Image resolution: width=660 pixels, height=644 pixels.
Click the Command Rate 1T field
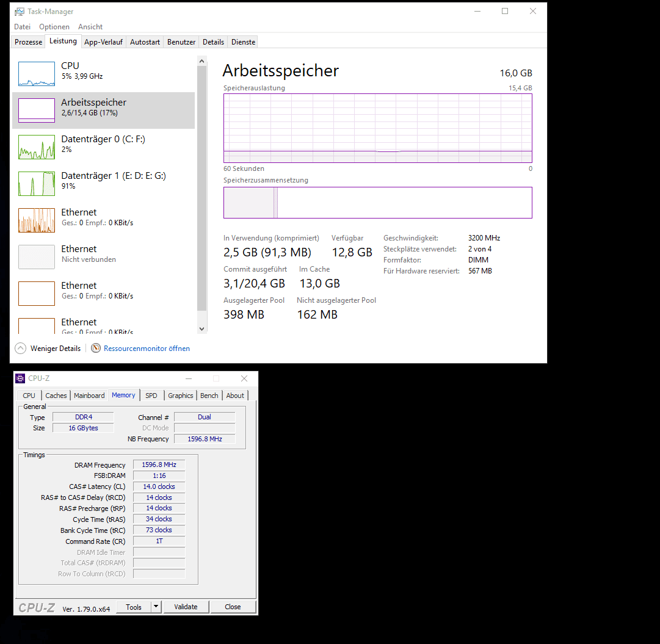(x=159, y=541)
